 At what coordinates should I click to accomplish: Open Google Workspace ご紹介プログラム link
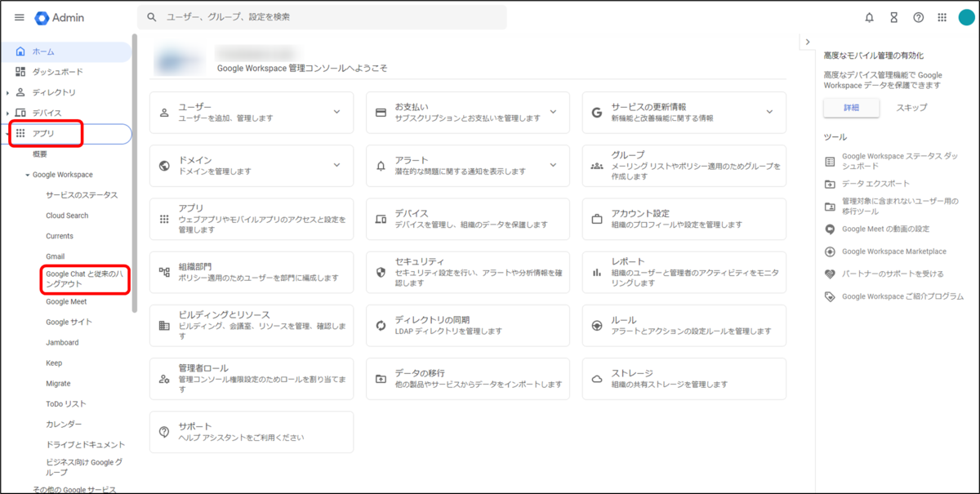902,296
